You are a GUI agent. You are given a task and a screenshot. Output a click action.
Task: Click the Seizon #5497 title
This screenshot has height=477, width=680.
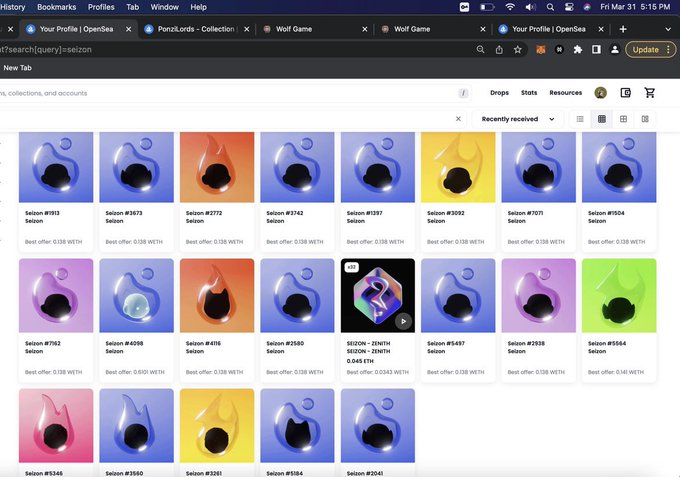[445, 343]
